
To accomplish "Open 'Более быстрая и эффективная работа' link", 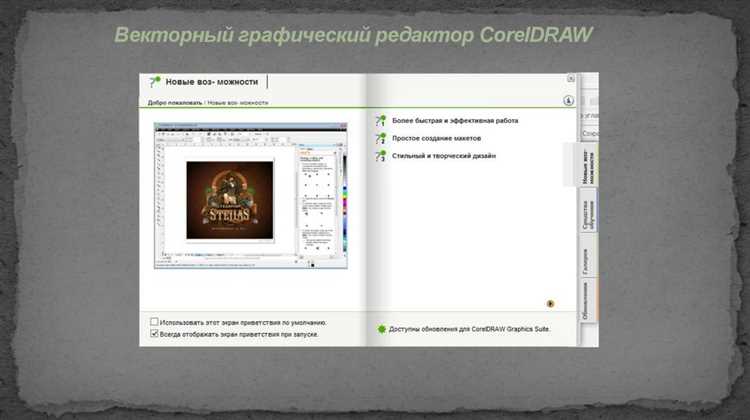I will click(x=455, y=121).
